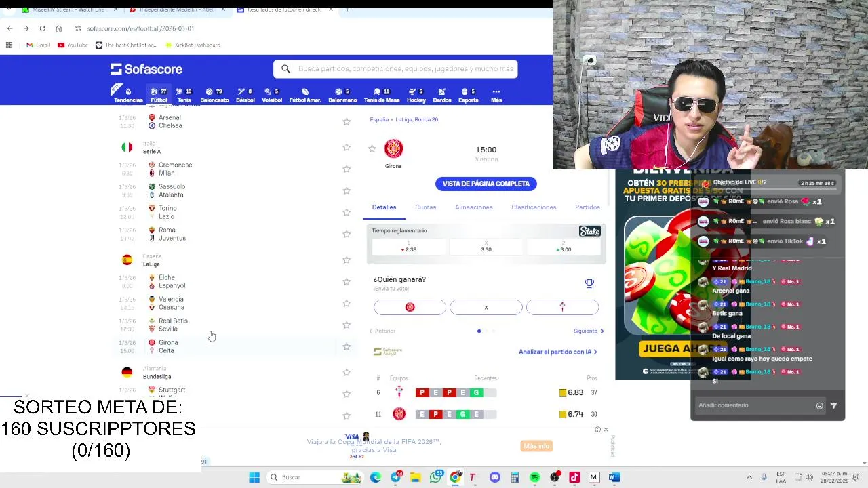Go back in browser history
The image size is (868, 488).
9,28
